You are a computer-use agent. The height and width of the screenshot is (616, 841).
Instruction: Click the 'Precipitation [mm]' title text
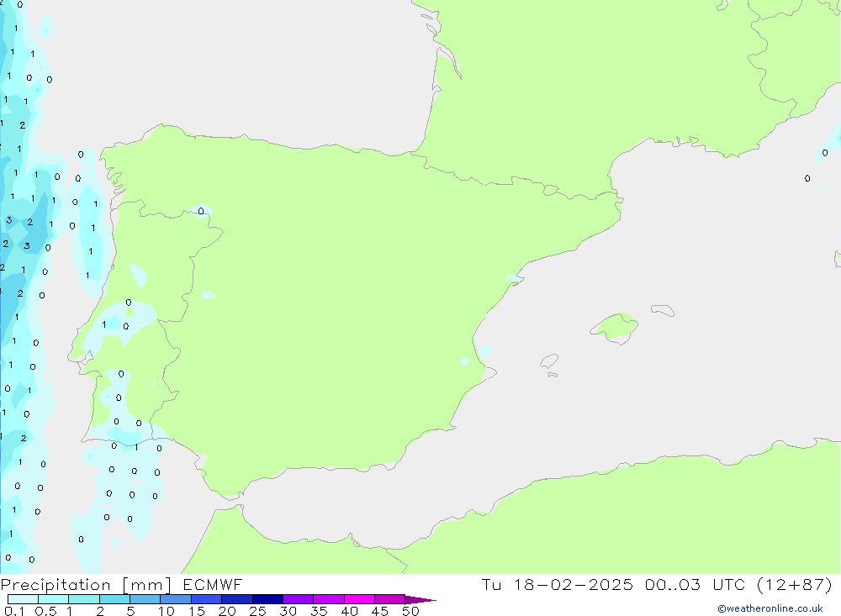86,585
